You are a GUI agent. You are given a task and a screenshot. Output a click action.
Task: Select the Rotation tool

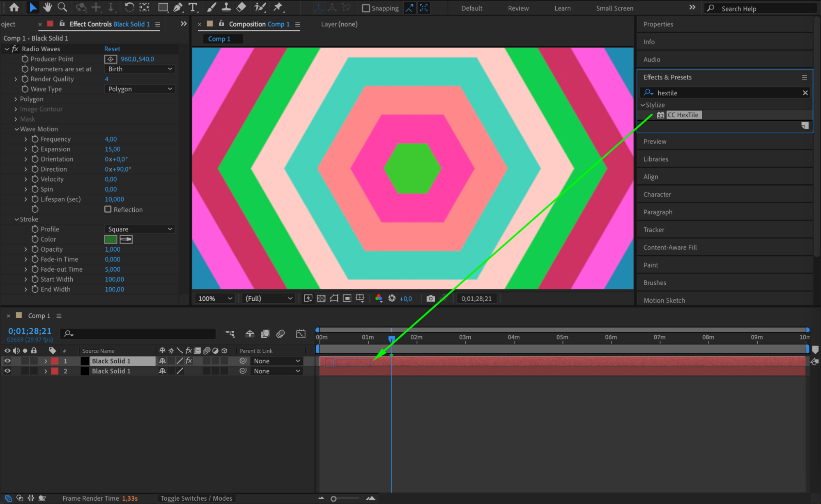coord(129,7)
